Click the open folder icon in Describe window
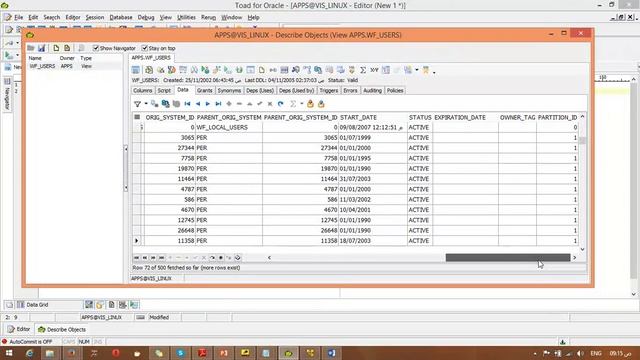 coord(31,48)
